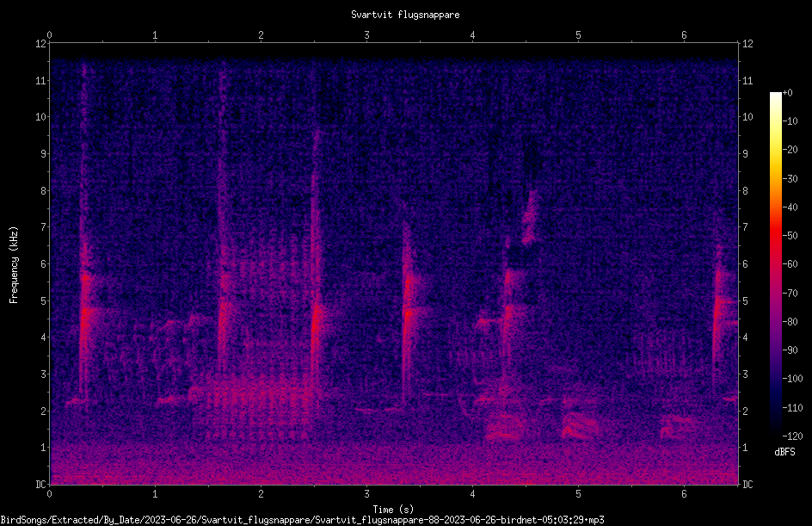Screen dimensions: 812x526
Task: Select the mp3 file path text below the plot
Action: tap(302, 520)
